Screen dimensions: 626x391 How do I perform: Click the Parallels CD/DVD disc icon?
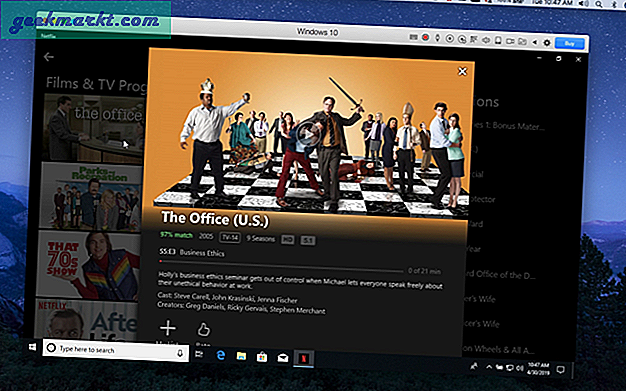coord(450,38)
